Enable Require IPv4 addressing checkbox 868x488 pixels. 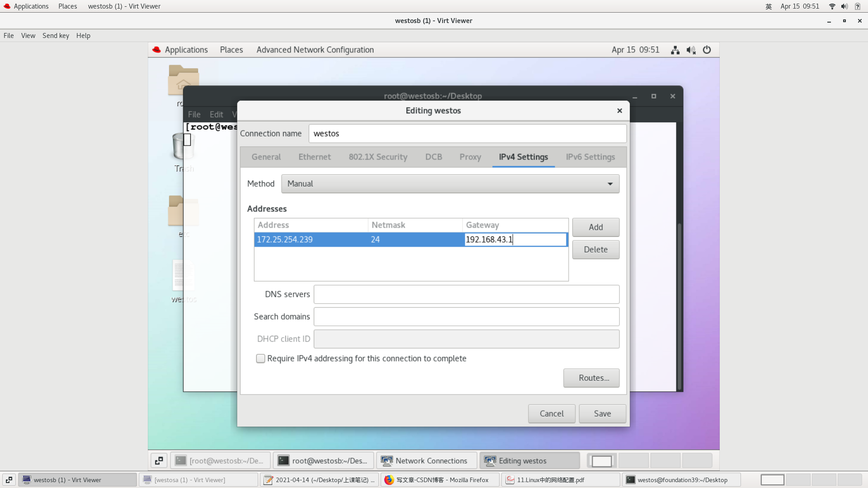click(260, 358)
